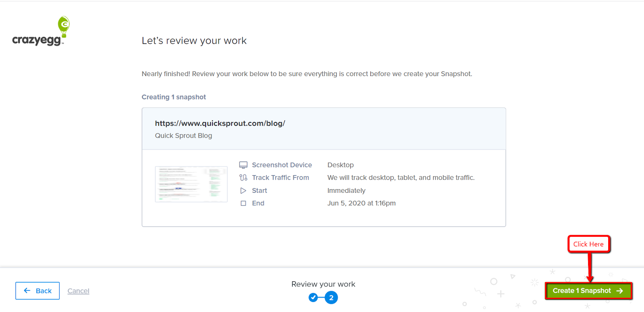Screen dimensions: 644x312
Task: Click the Let's review your work title
Action: click(194, 41)
